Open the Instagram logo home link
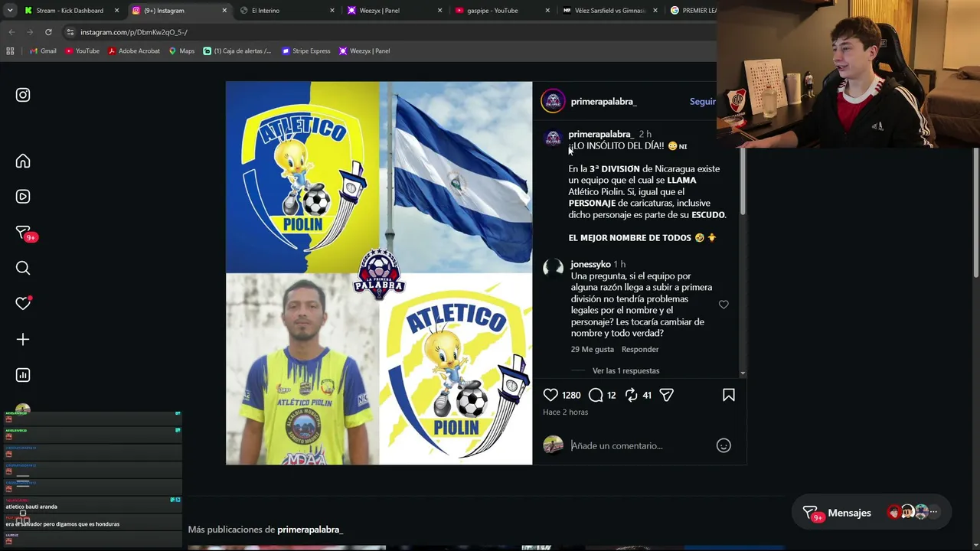 (23, 95)
